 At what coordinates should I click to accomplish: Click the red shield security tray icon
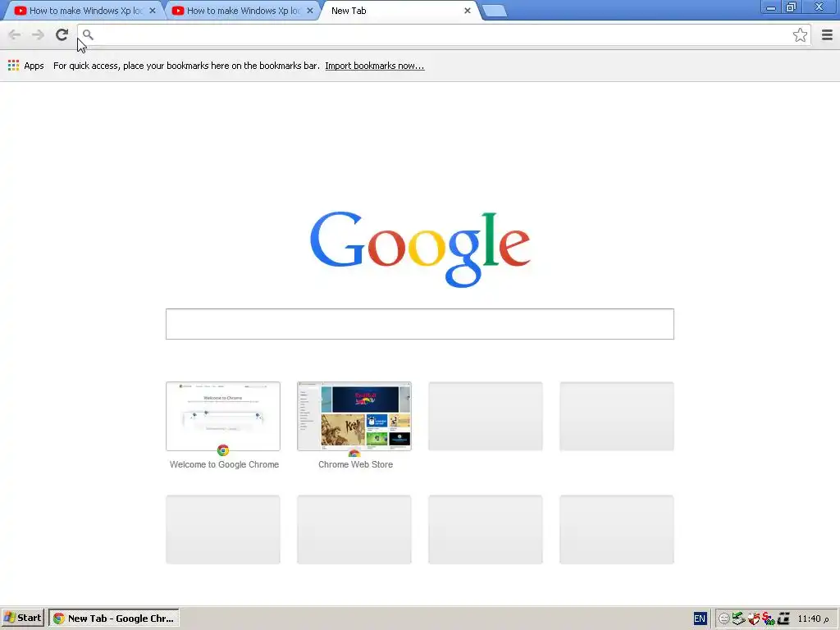pos(754,619)
